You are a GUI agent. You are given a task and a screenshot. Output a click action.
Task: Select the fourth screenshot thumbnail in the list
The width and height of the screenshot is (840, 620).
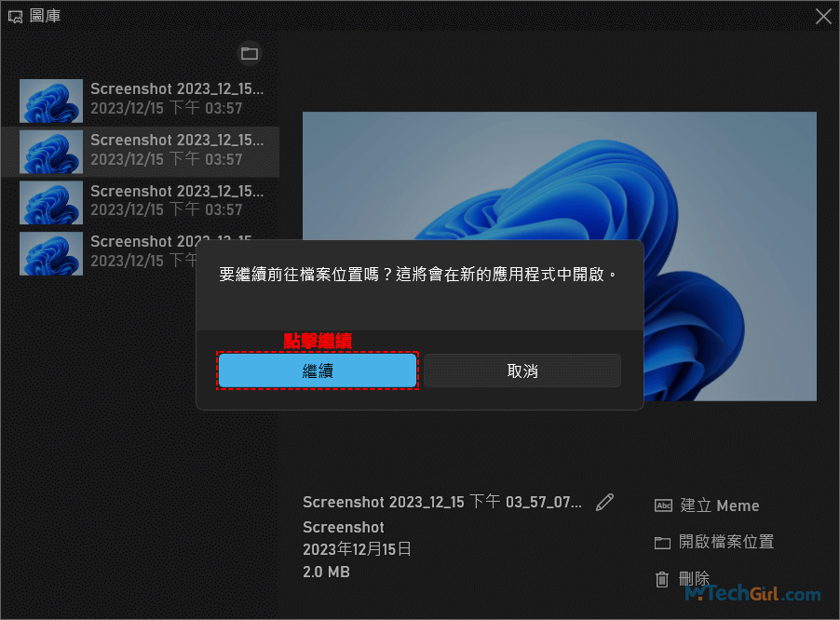[x=51, y=251]
